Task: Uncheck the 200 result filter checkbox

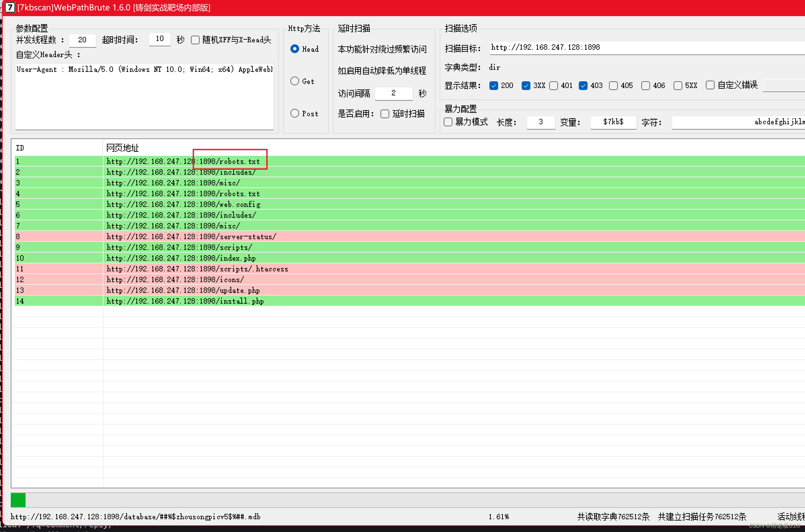Action: click(494, 86)
